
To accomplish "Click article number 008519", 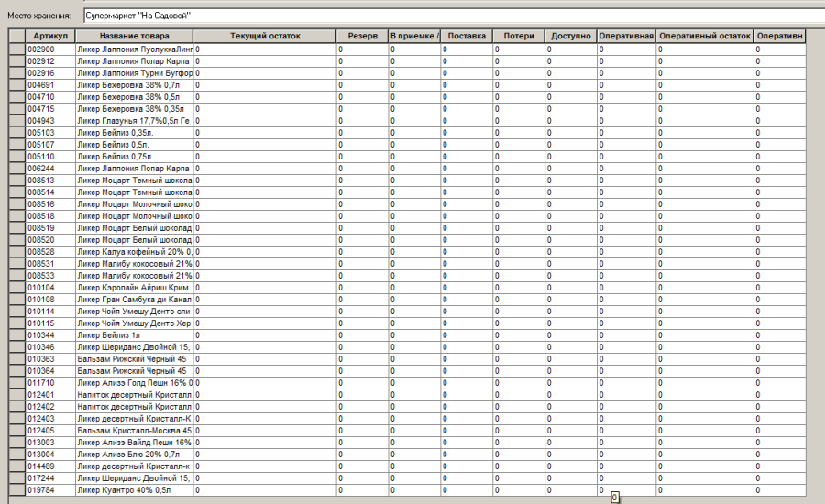I will click(50, 228).
